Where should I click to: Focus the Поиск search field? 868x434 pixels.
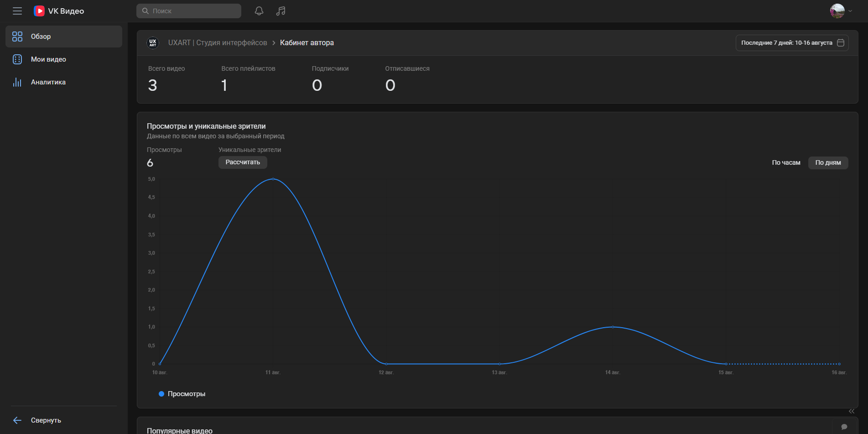189,11
